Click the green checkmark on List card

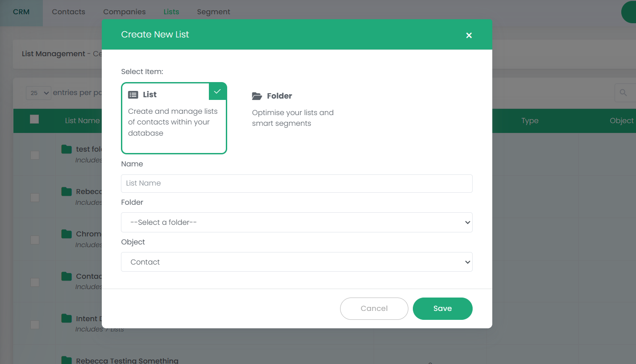(x=217, y=91)
